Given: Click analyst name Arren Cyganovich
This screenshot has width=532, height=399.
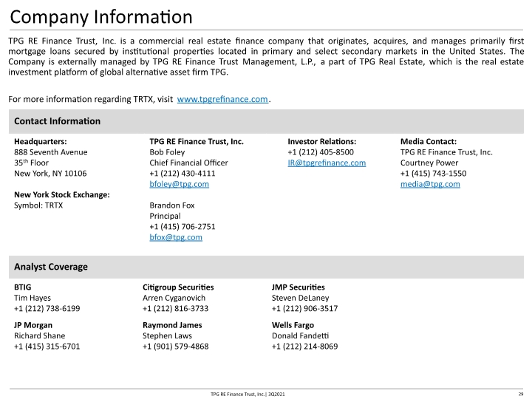Looking at the screenshot, I should [x=174, y=298].
